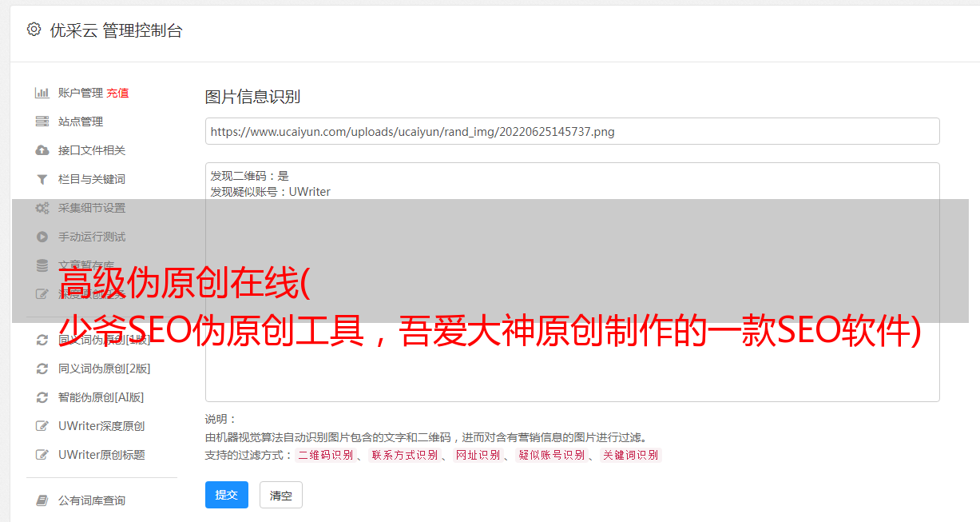Open 账户管理 in the sidebar

pyautogui.click(x=81, y=93)
